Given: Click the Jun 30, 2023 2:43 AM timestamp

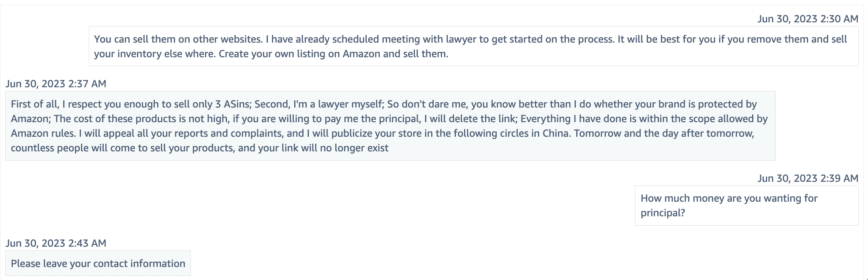Looking at the screenshot, I should coord(56,243).
